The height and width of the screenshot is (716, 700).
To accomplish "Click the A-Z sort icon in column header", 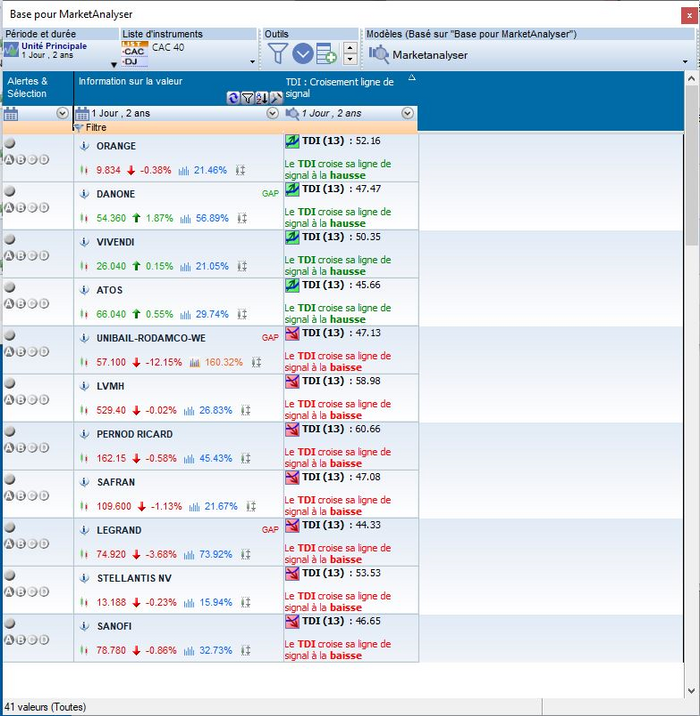I will click(262, 98).
